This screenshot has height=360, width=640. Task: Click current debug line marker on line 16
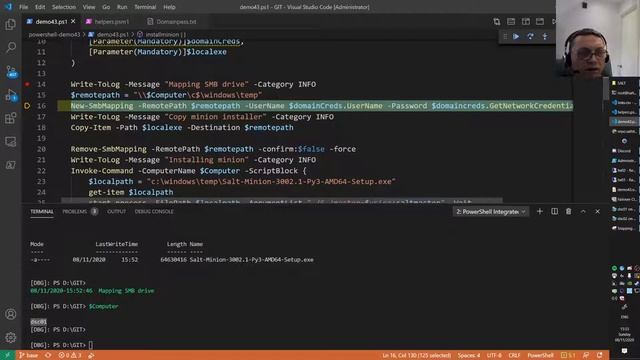pyautogui.click(x=27, y=106)
